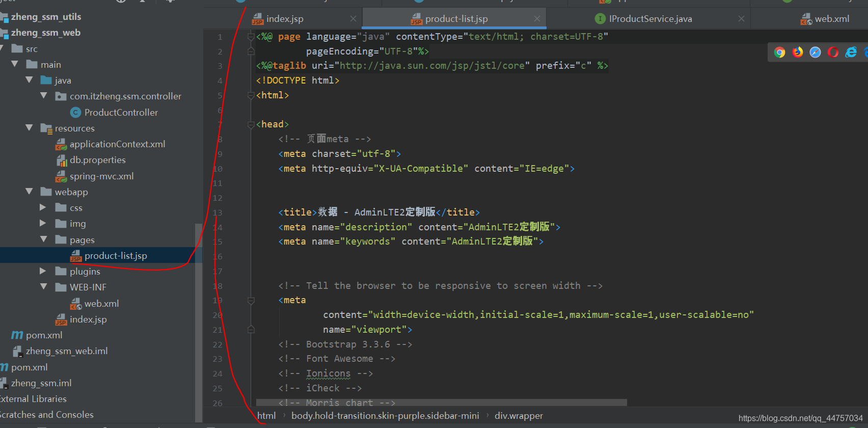
Task: Click line number 13 in gutter
Action: (x=218, y=213)
